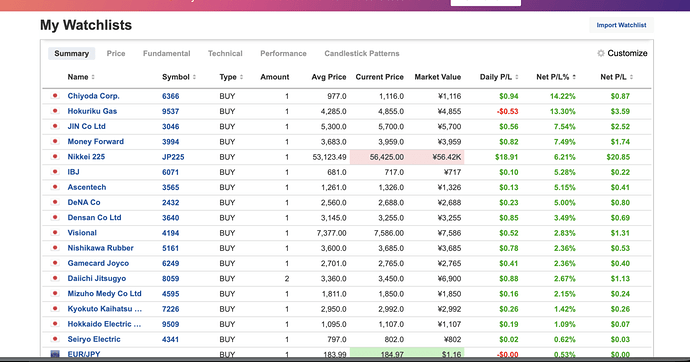The height and width of the screenshot is (362, 690).
Task: Click the flag icon beside Gamecard Joyco
Action: coord(55,263)
